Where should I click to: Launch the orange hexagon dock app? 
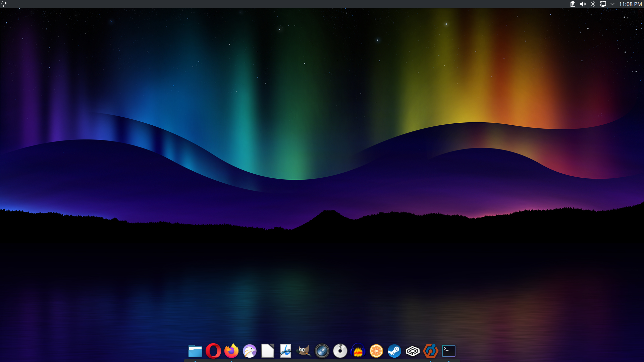431,351
